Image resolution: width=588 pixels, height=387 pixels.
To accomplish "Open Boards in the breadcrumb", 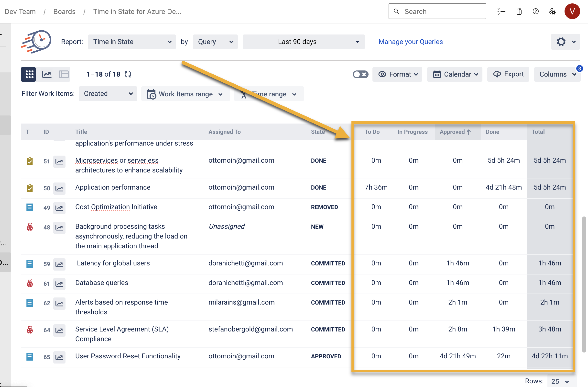I will 64,12.
